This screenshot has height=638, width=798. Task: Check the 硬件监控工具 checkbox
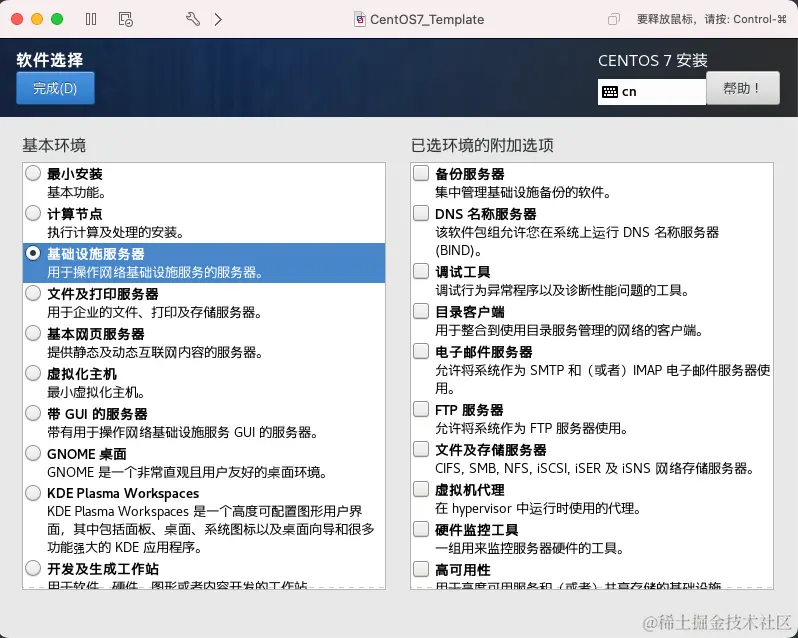tap(421, 529)
